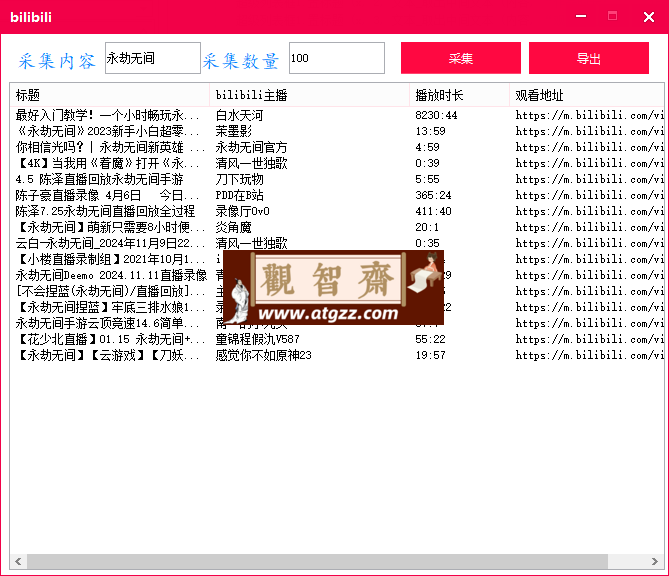Click duration value 19:57
Screen dimensions: 669x576
point(430,355)
